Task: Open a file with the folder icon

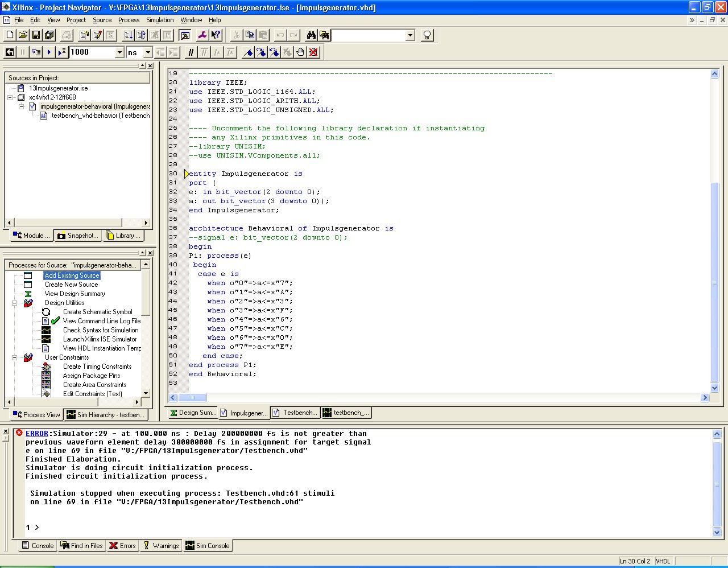Action: click(23, 35)
